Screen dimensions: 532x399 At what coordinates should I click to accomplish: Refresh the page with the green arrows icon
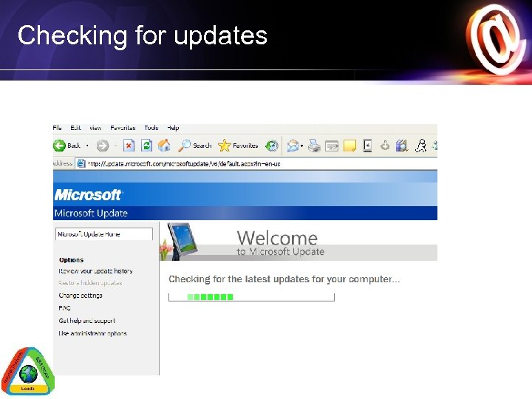point(146,146)
